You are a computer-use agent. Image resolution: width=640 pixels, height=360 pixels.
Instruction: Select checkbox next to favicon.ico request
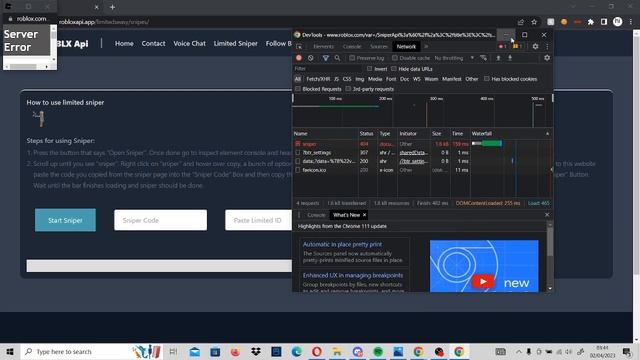[x=298, y=170]
